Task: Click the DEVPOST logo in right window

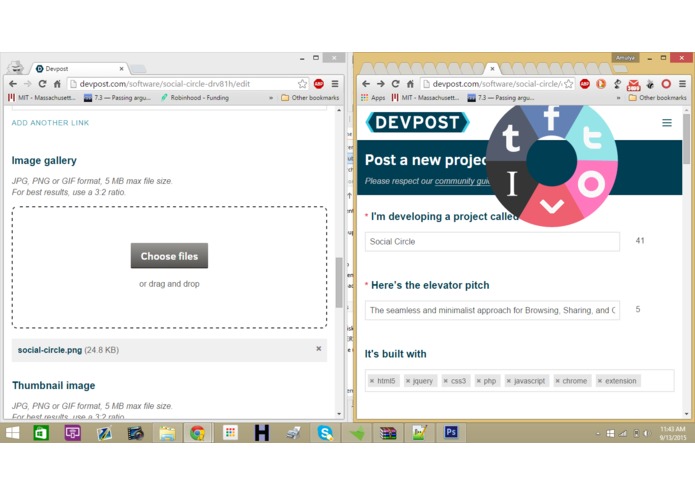Action: (x=417, y=122)
